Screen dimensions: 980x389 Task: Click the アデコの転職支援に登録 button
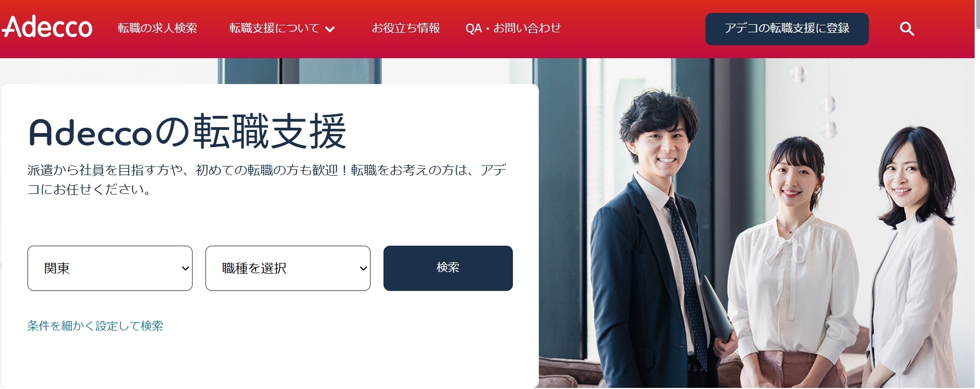(787, 29)
